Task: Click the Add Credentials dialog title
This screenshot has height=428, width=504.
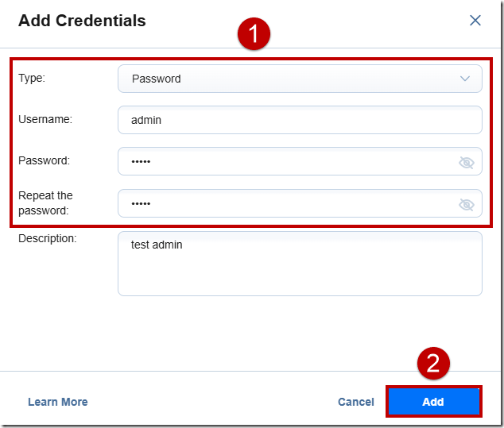Action: (82, 21)
